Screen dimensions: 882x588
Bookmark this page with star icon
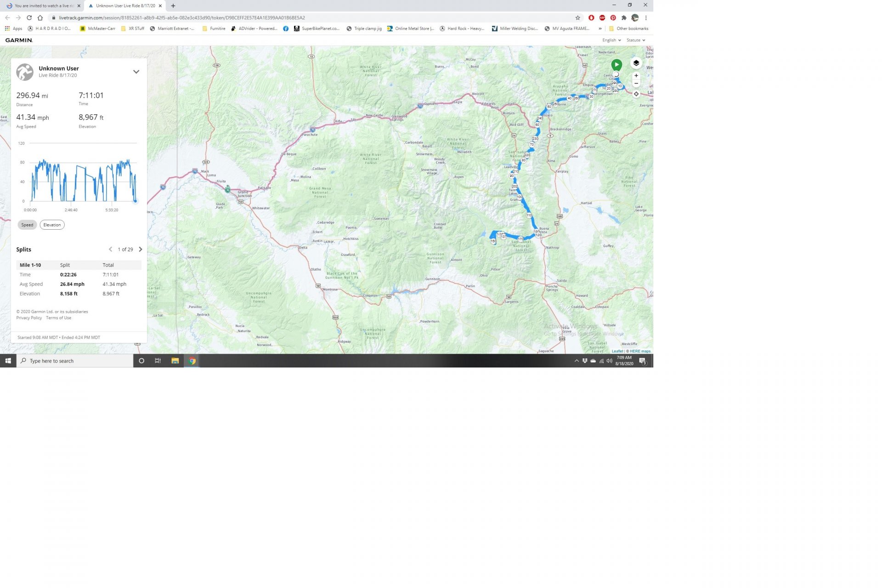coord(577,18)
